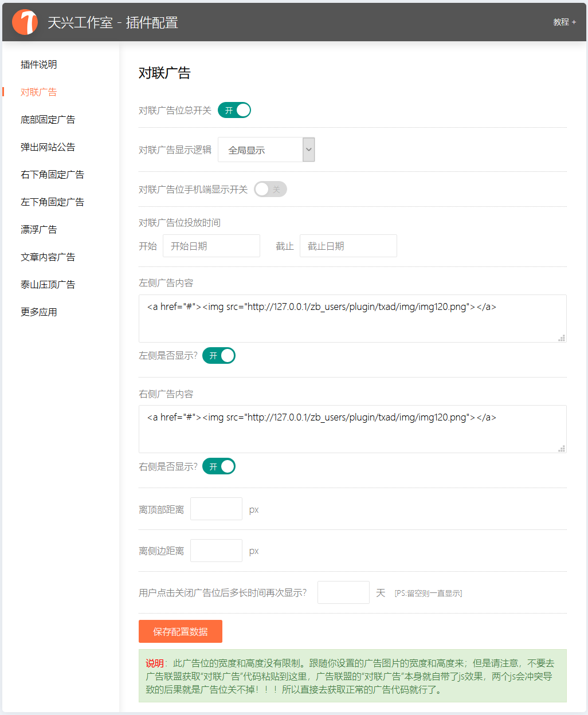Toggle the 右侧是否显示 switch

[219, 466]
